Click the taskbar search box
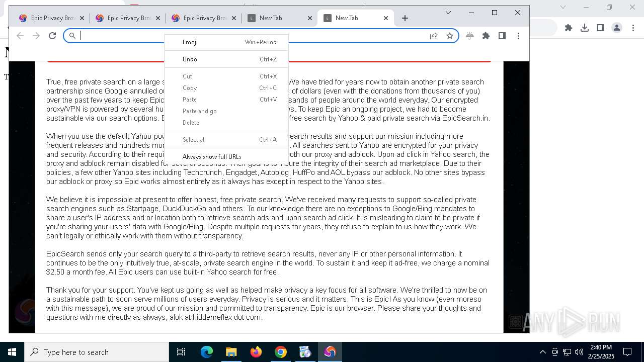The height and width of the screenshot is (362, 644). coord(97,352)
